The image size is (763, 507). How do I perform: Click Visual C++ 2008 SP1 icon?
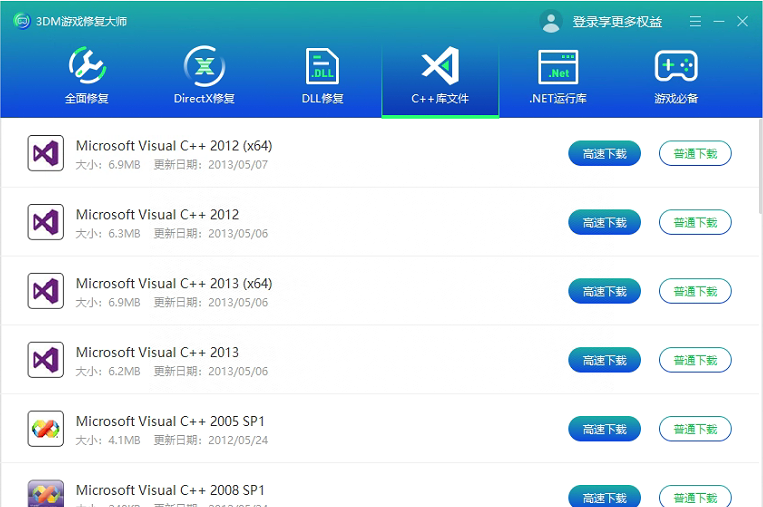[x=46, y=493]
